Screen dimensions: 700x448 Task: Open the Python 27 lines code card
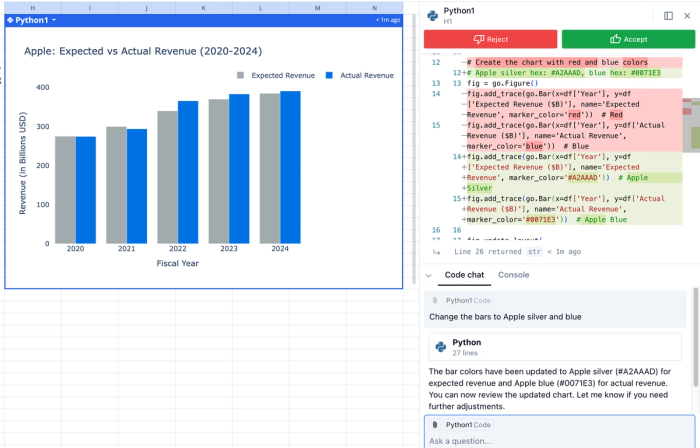555,347
